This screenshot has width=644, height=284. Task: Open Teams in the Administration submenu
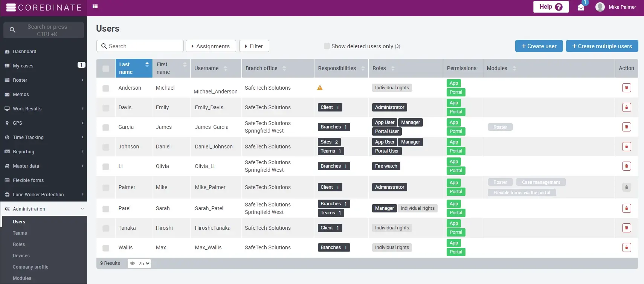coord(20,233)
